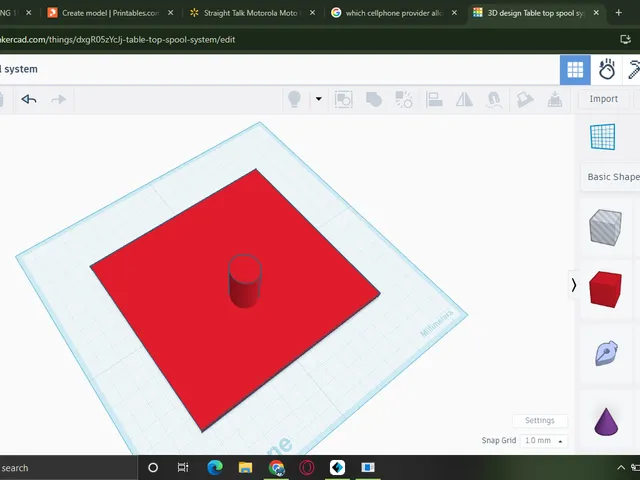640x480 pixels.
Task: Toggle the Cruise magnet icon
Action: (x=494, y=99)
